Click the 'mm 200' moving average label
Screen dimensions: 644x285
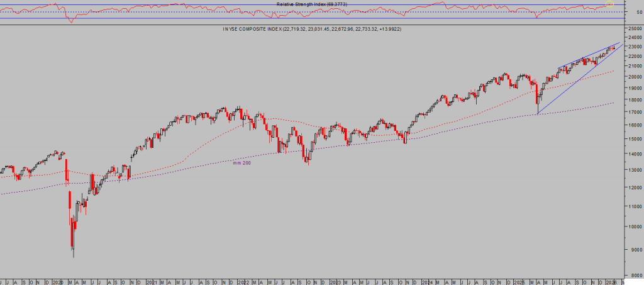coord(241,163)
